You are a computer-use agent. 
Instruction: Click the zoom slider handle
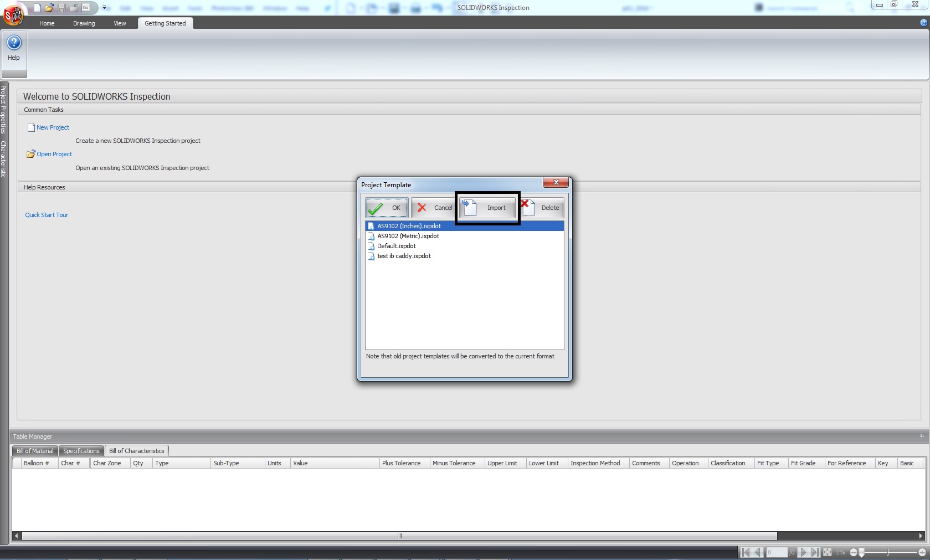[861, 553]
